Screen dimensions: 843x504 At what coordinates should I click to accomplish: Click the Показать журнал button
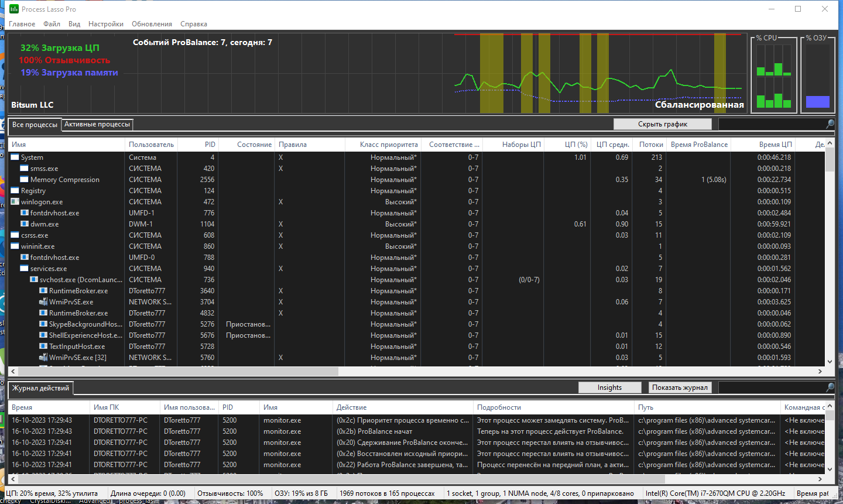(680, 388)
